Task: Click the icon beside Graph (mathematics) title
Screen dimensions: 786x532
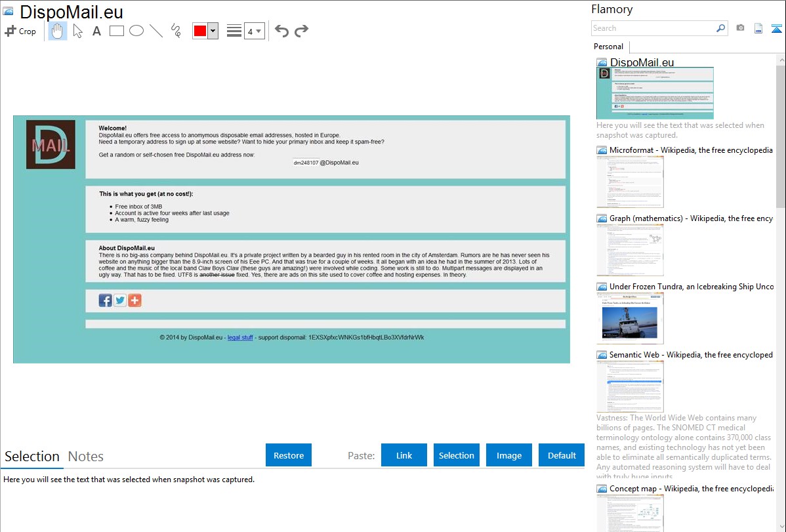Action: (602, 218)
